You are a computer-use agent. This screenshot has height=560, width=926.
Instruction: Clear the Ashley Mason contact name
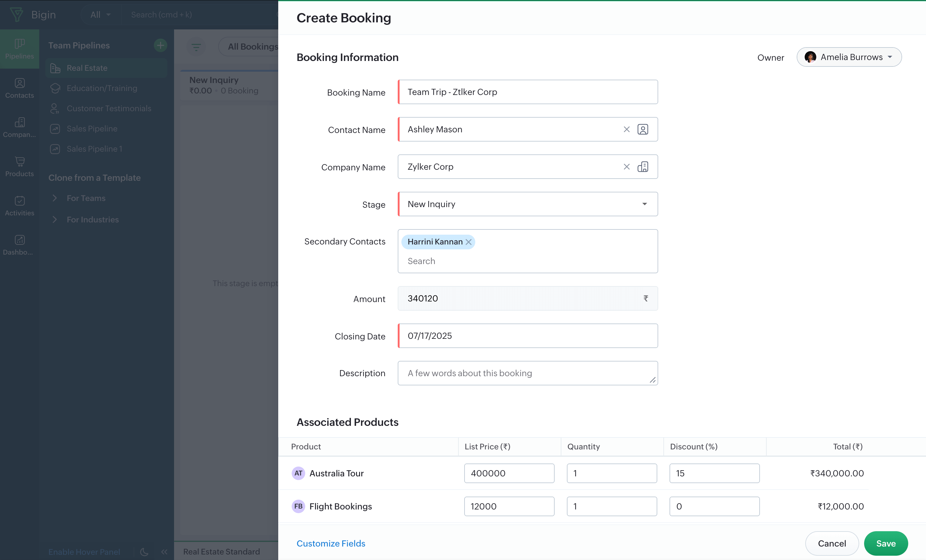[x=627, y=129]
